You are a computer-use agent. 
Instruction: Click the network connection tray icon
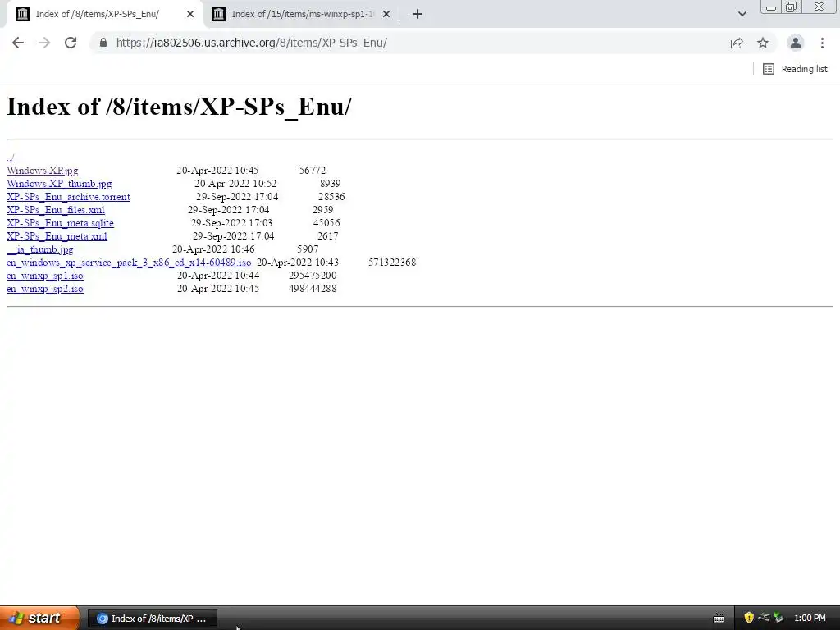pyautogui.click(x=764, y=618)
